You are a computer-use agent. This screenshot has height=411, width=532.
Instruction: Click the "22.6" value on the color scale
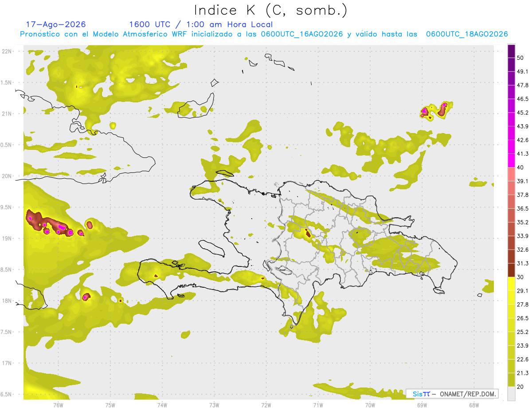(x=523, y=359)
